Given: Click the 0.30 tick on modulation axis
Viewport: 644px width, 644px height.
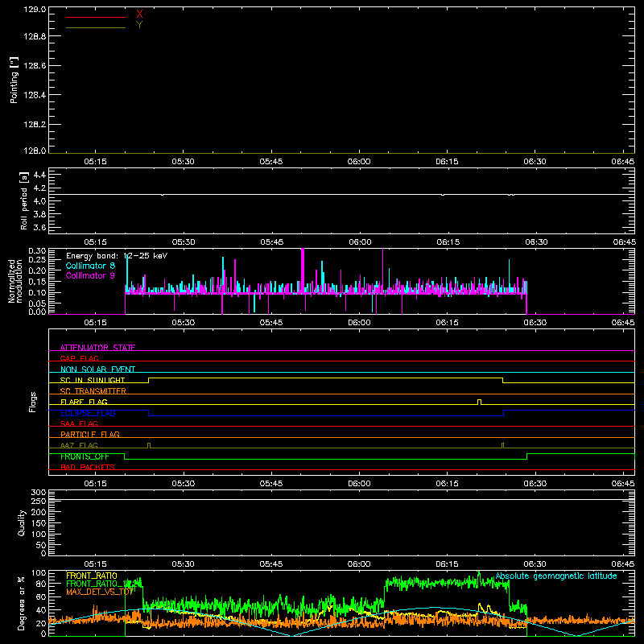Looking at the screenshot, I should [x=37, y=251].
